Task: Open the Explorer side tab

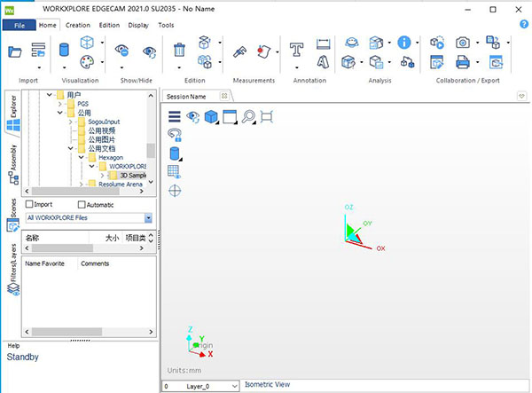Action: click(x=13, y=113)
